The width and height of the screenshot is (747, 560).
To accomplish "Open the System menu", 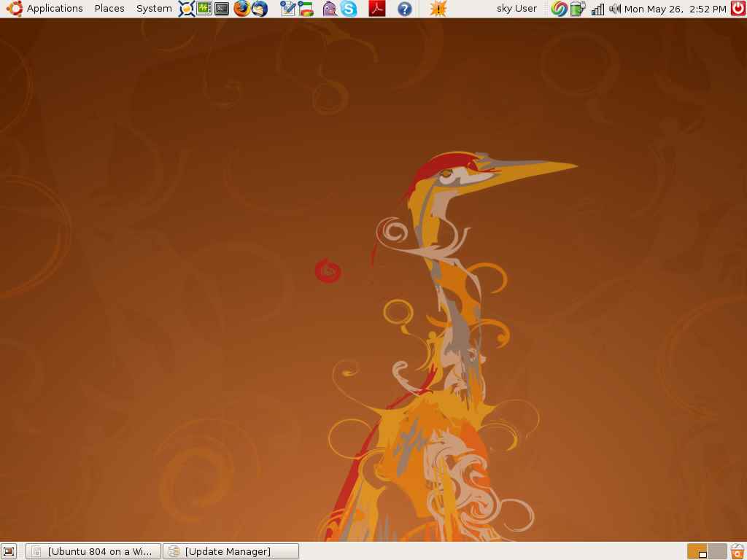I will click(x=154, y=9).
